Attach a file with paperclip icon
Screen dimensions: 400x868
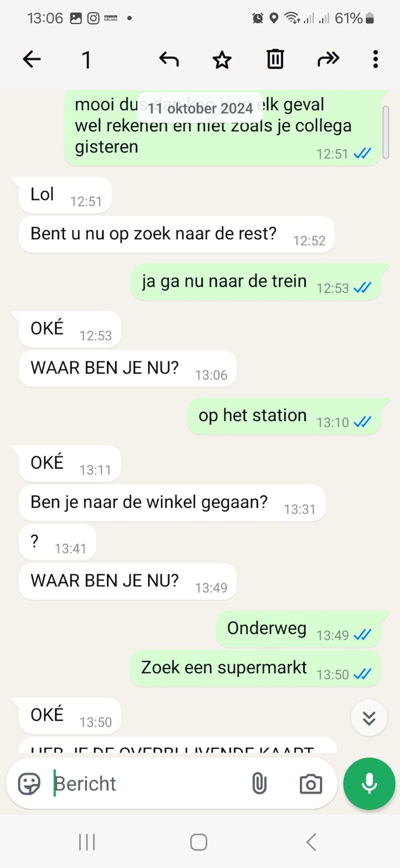coord(259,783)
